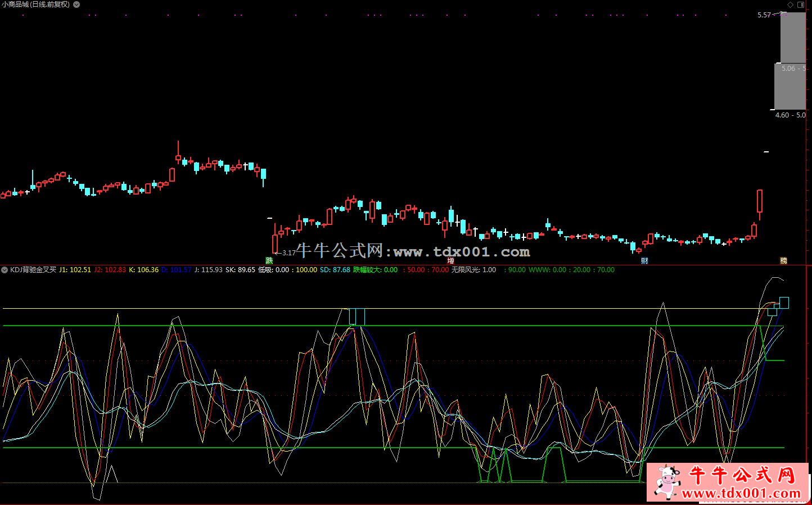Open the dropdown beside 小商品城(日线,前复权) title
The height and width of the screenshot is (505, 812).
(x=76, y=4)
